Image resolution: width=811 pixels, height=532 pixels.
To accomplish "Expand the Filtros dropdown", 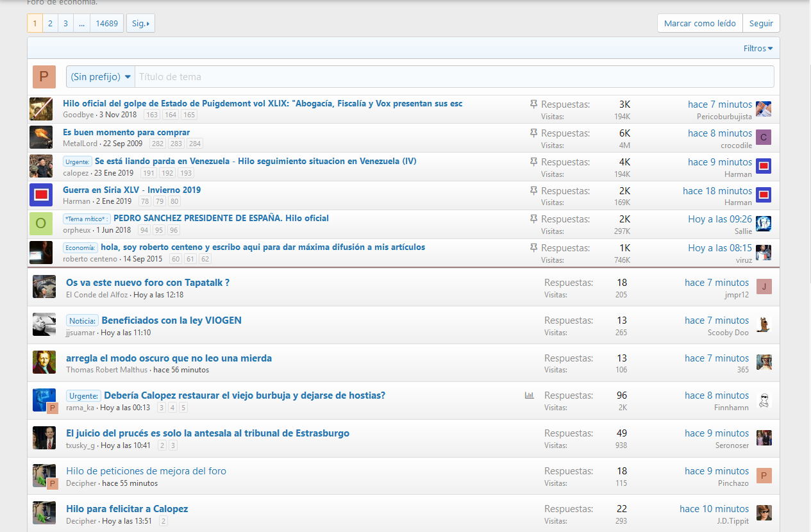I will pos(758,49).
